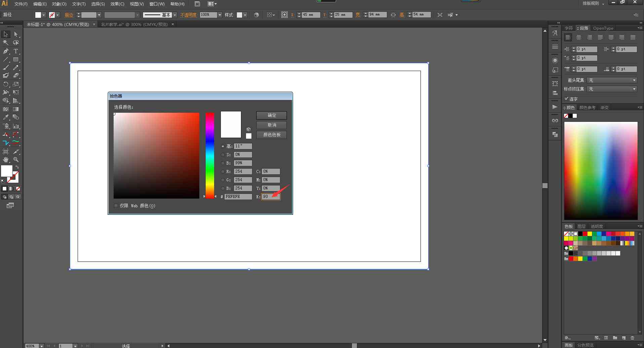Click the left-align paragraph icon
644x348 pixels.
(x=568, y=37)
